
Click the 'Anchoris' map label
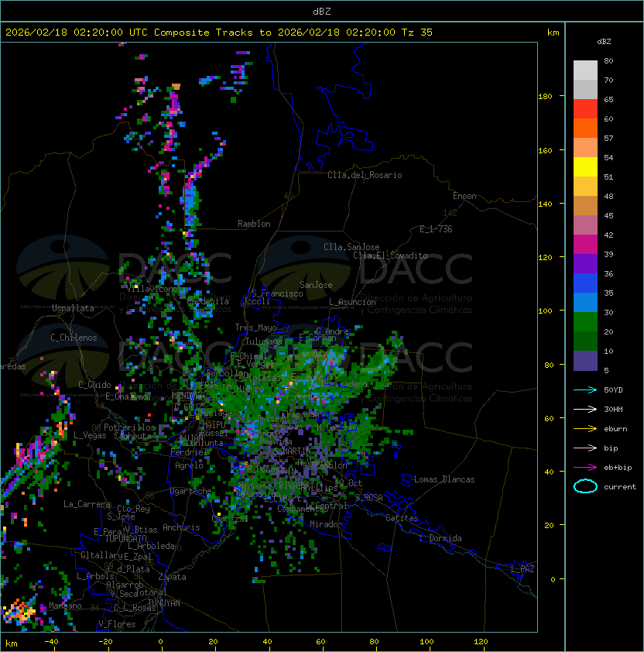181,527
